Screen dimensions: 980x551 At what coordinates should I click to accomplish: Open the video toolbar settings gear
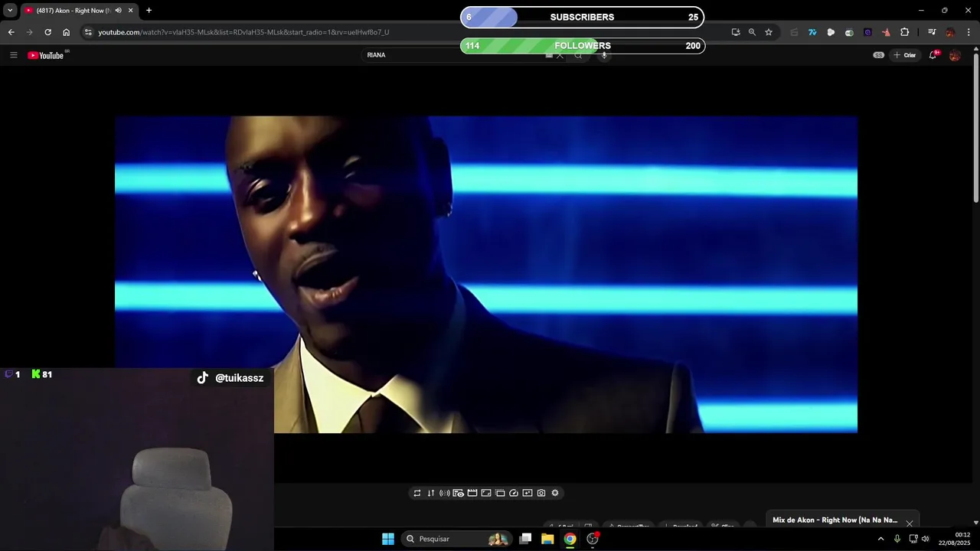(555, 493)
